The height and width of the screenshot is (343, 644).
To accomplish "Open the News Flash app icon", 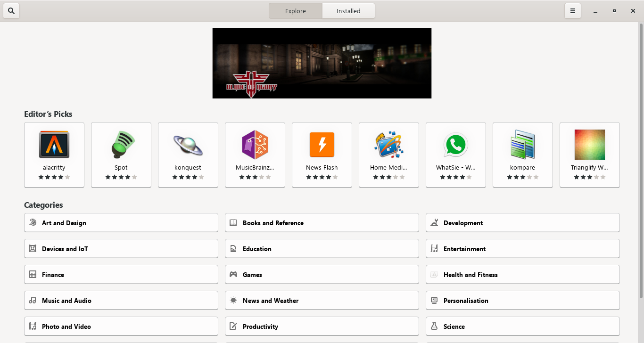I will [x=322, y=145].
